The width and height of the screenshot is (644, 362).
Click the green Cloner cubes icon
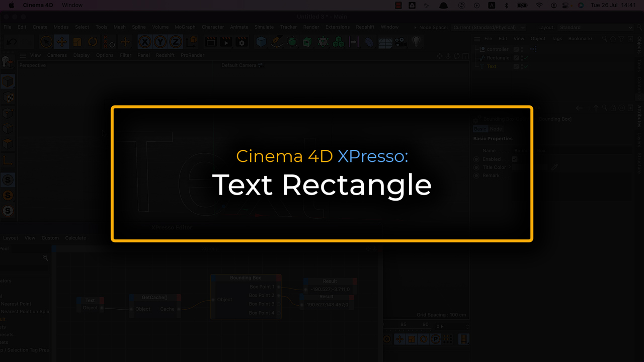click(x=339, y=42)
